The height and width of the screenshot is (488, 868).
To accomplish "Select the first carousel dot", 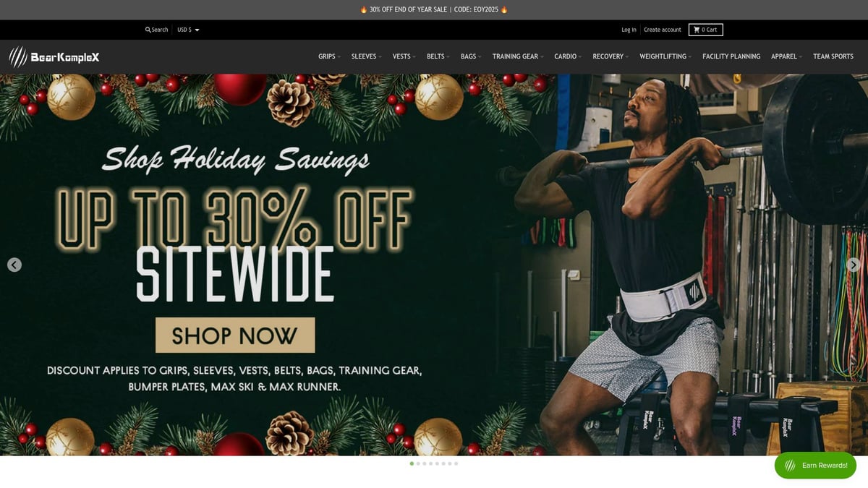I will point(412,463).
